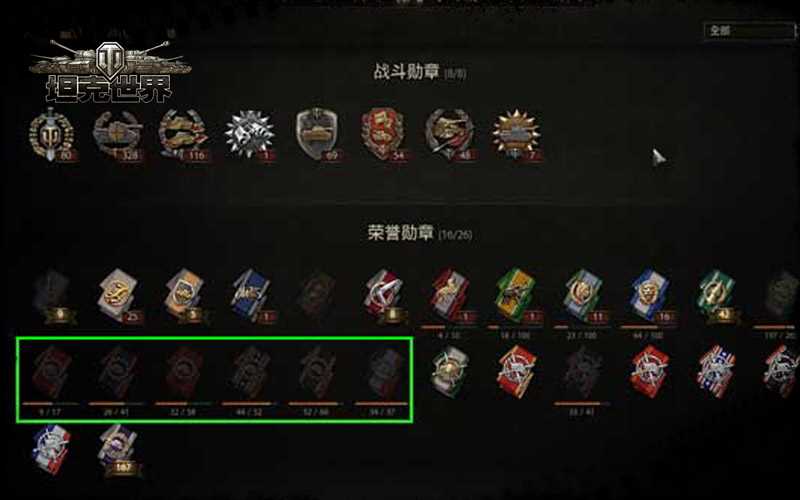Select the purple ribbon medal with 187
The height and width of the screenshot is (500, 800).
click(x=119, y=451)
